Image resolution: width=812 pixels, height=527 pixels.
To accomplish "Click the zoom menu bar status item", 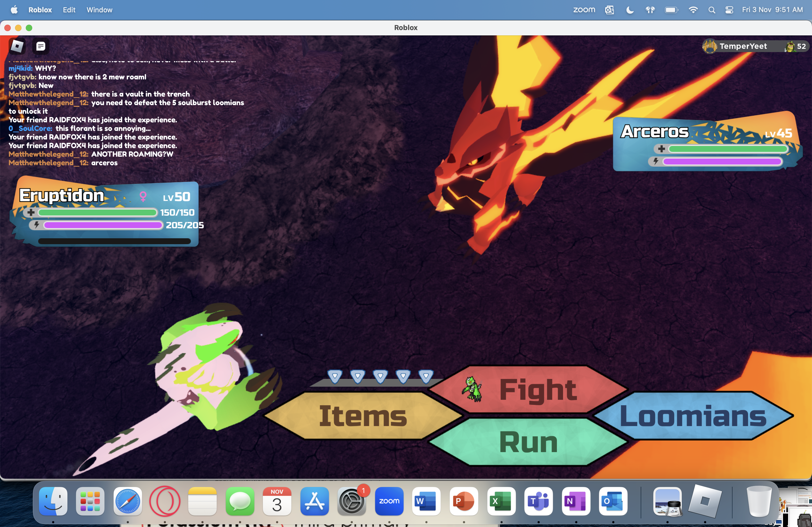I will point(584,10).
